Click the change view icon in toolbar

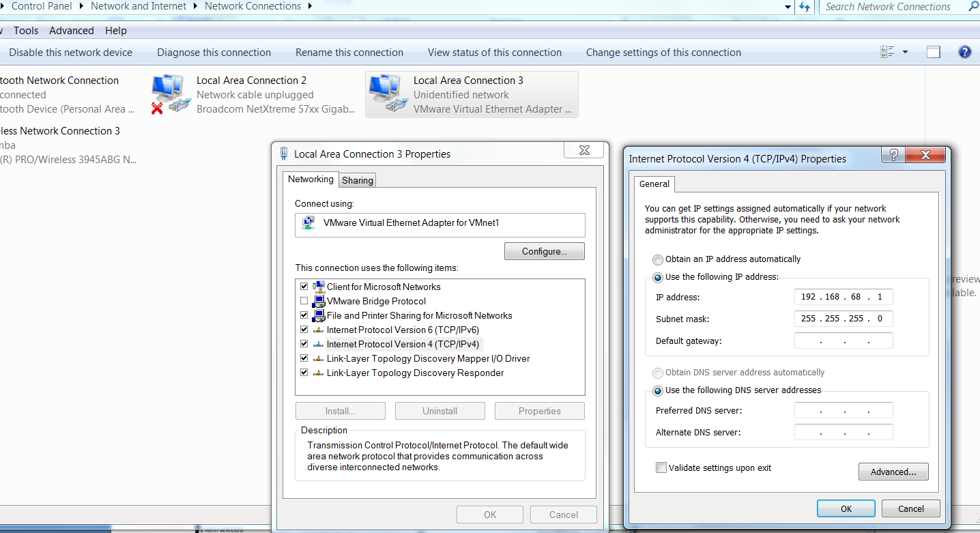(887, 53)
